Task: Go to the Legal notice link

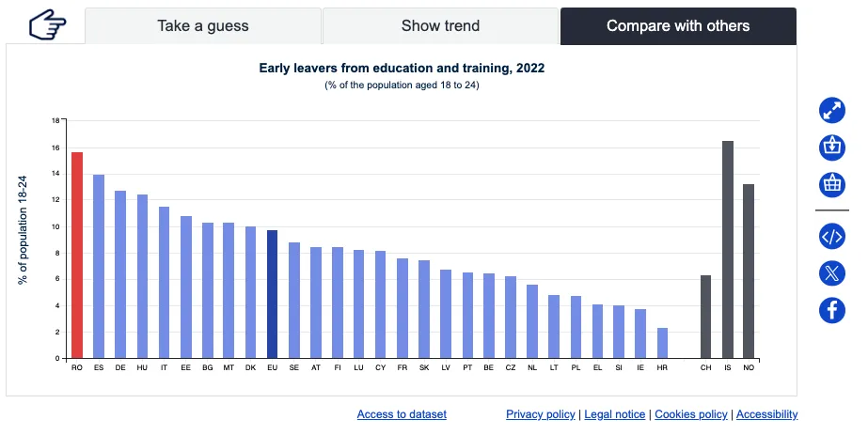Action: [614, 414]
